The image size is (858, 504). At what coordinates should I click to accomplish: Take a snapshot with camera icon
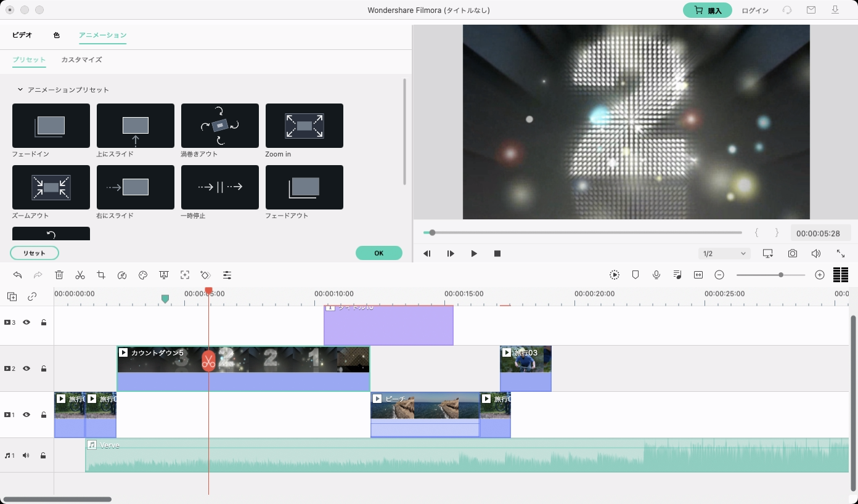(793, 253)
